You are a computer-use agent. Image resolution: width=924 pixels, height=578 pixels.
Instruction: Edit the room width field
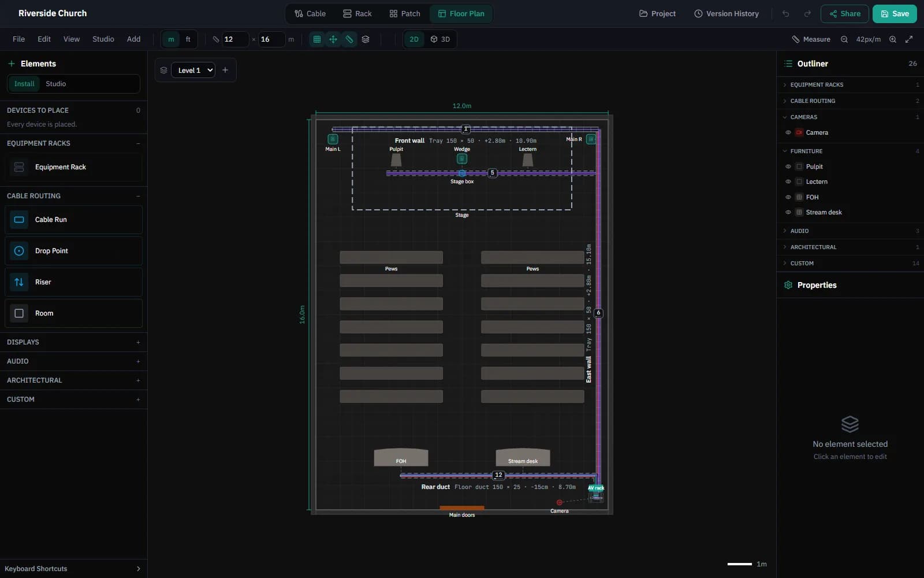coord(235,39)
